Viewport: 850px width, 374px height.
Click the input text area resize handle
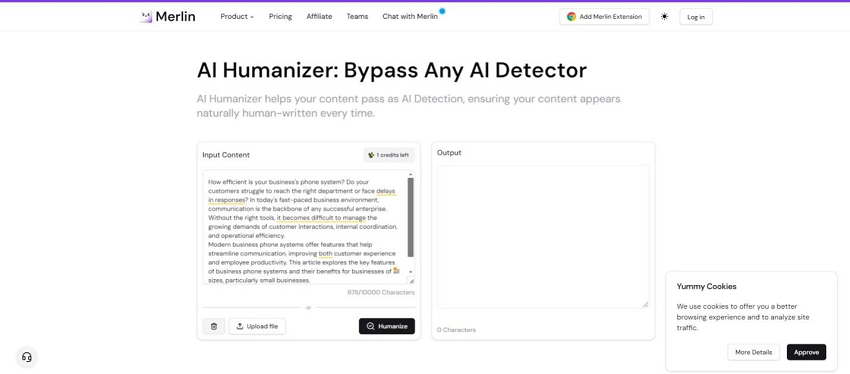coord(411,281)
